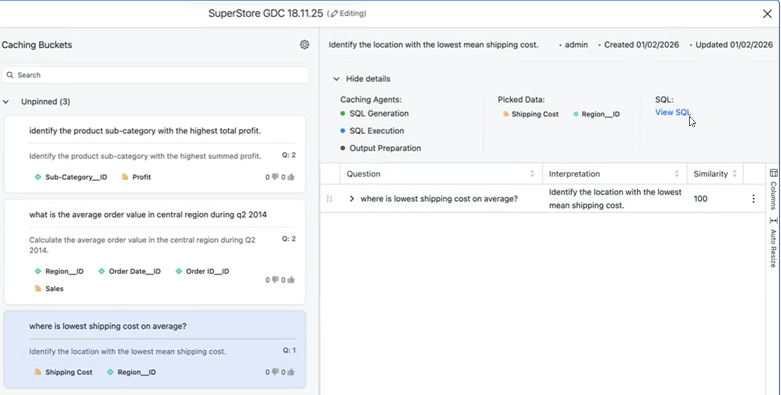Click the row drag handle icon
Screen dimensions: 781x395
pos(329,199)
